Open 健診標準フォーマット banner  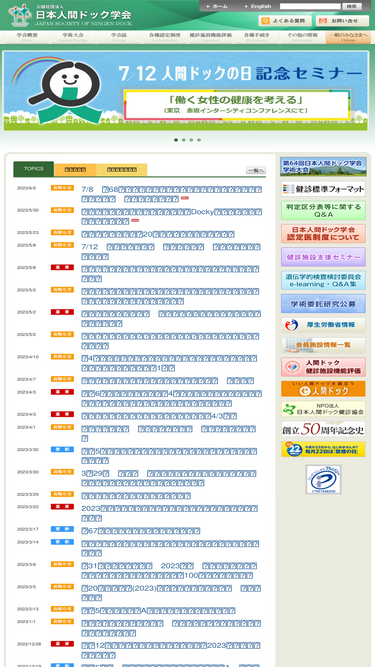323,188
